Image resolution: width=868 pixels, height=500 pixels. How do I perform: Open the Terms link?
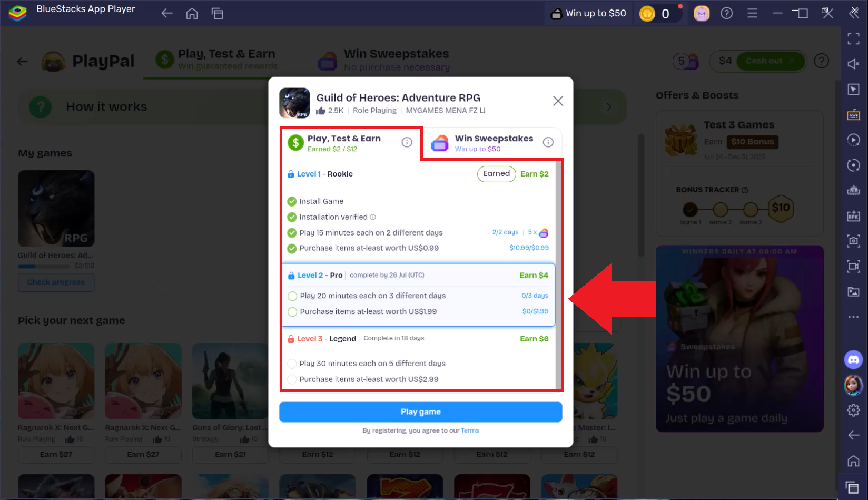tap(470, 430)
